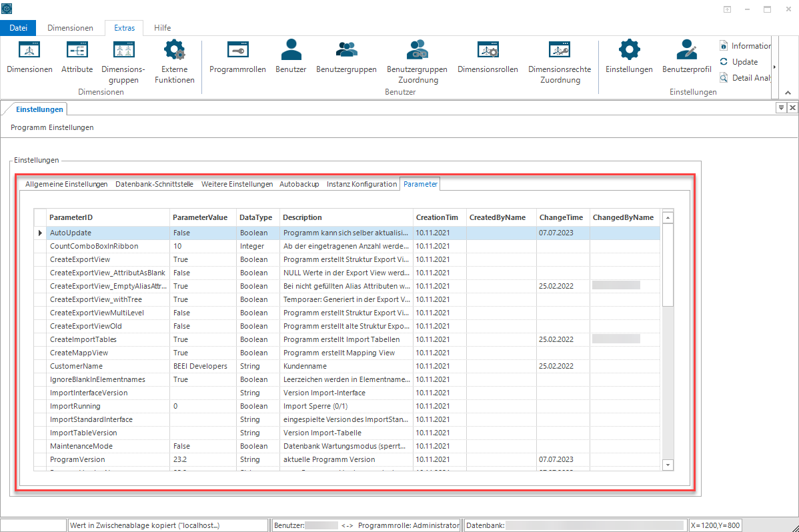This screenshot has height=532, width=799.
Task: Click the grid's scroll down arrow
Action: [x=668, y=465]
